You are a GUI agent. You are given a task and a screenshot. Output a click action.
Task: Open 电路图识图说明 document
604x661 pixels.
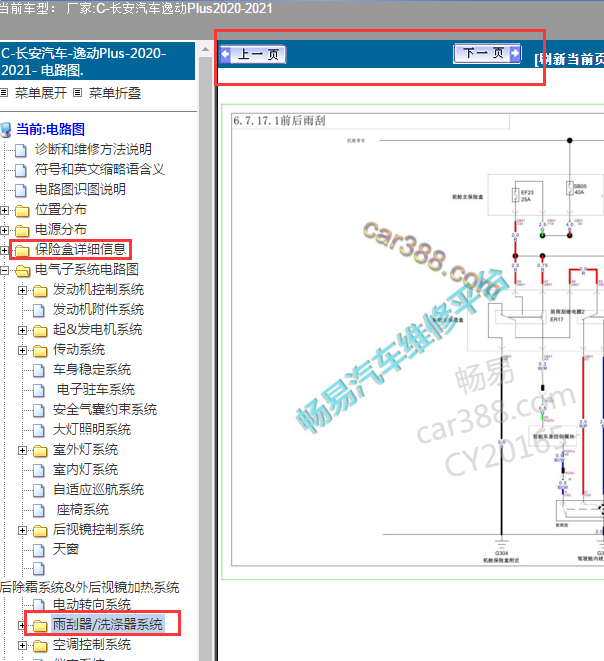coord(80,189)
